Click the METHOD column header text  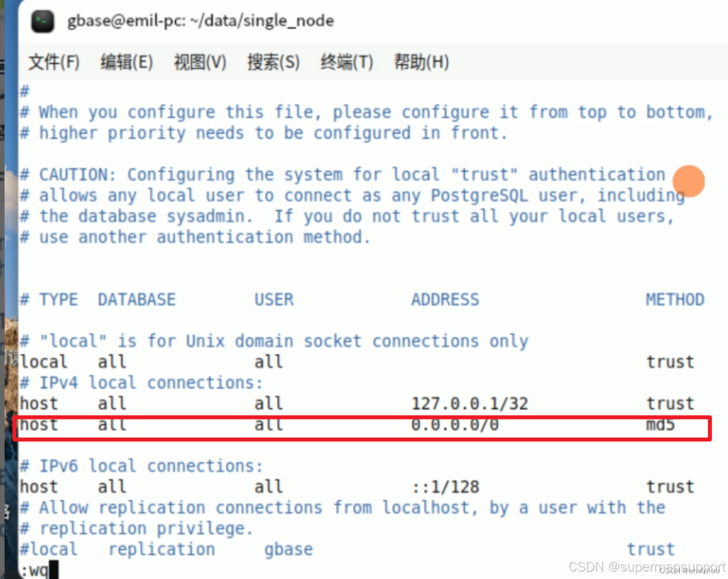click(x=675, y=299)
